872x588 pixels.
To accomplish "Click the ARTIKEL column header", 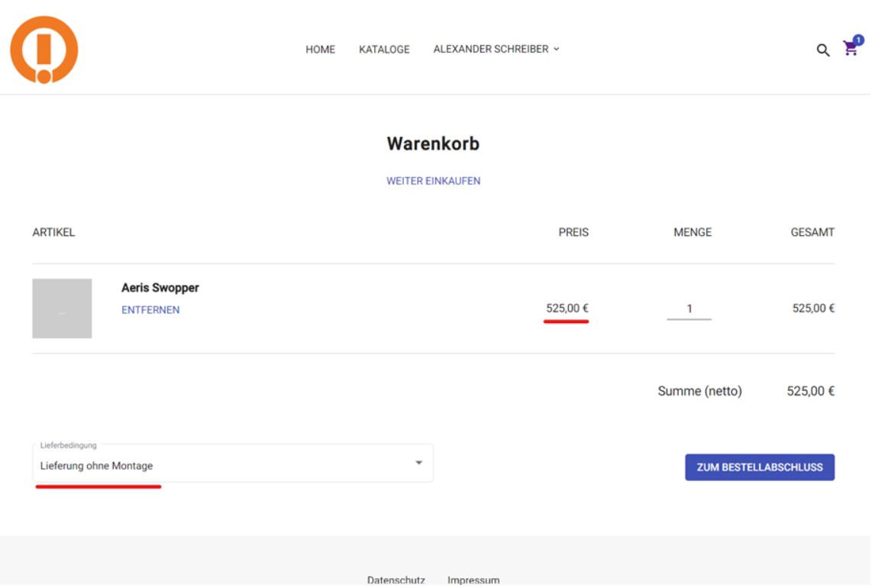I will [x=53, y=233].
